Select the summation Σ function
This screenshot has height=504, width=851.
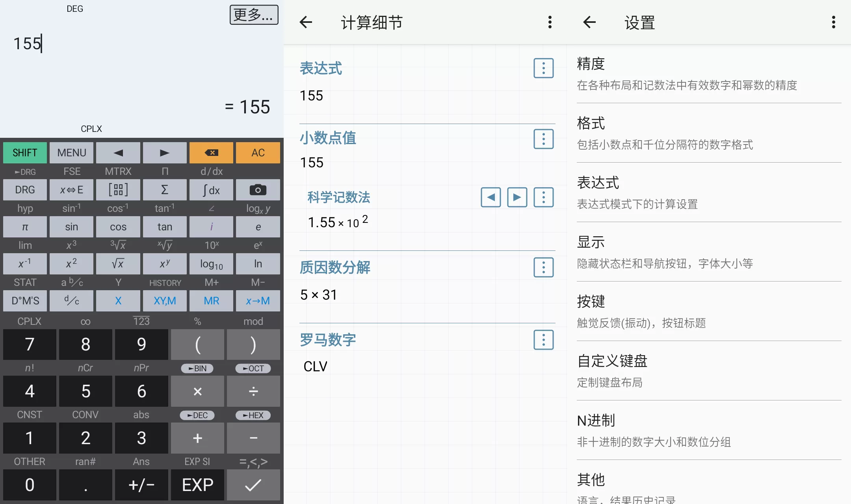pos(165,190)
